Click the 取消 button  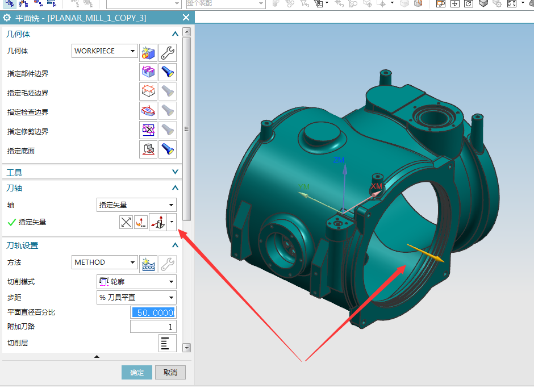(x=170, y=373)
